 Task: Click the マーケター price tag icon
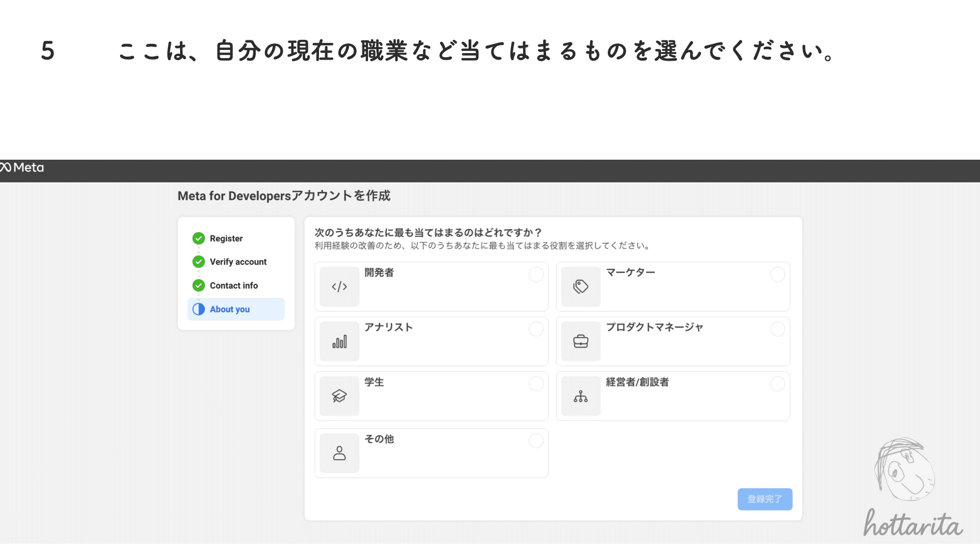(580, 286)
